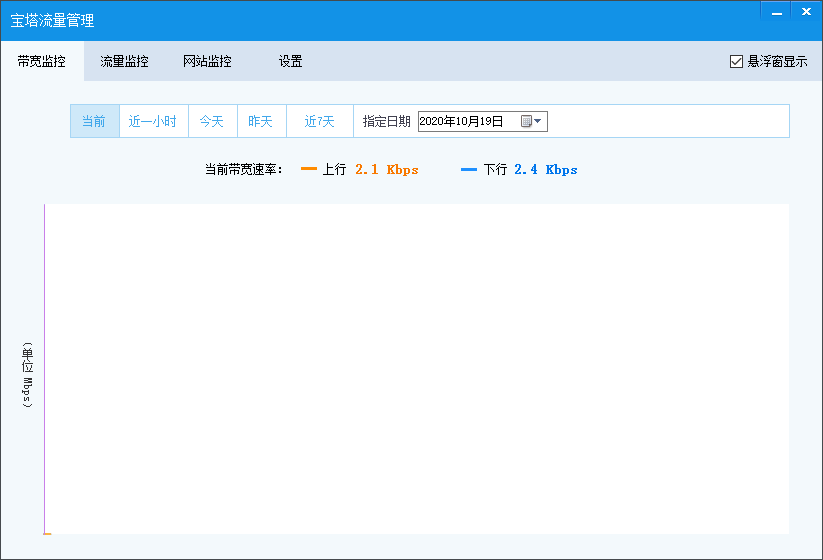Click the orange 上行 legend marker
The height and width of the screenshot is (560, 823).
[x=309, y=169]
